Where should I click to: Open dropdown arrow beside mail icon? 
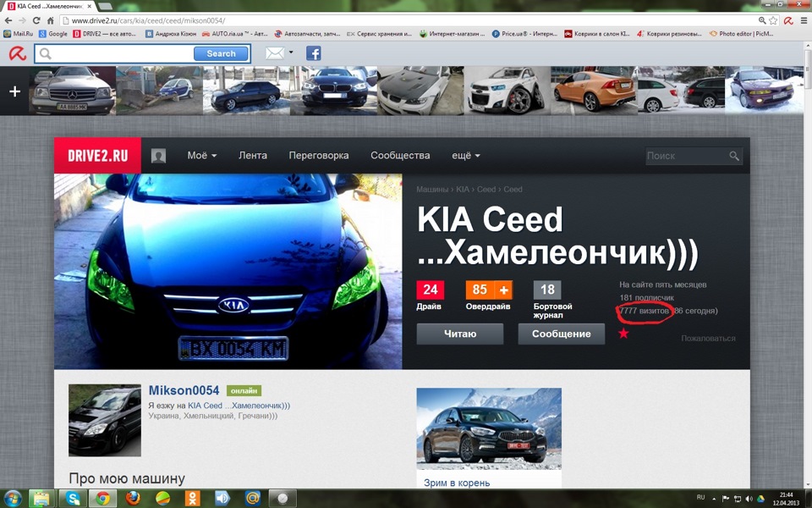291,52
